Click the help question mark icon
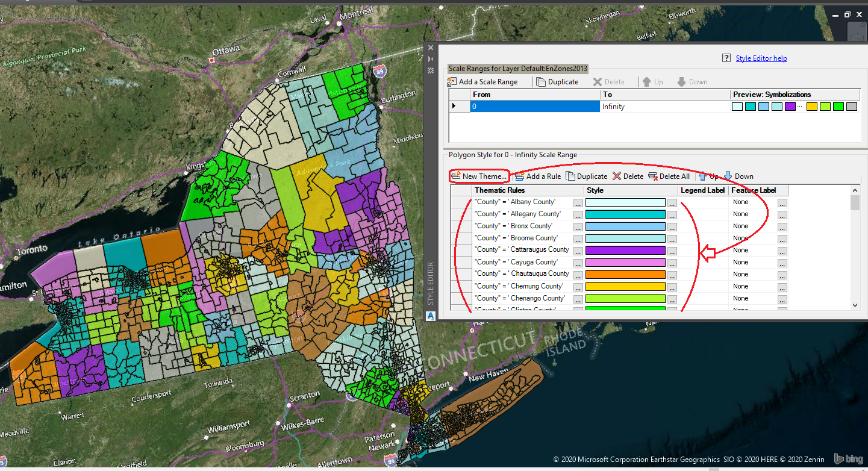Viewport: 868px width, 471px height. (727, 58)
